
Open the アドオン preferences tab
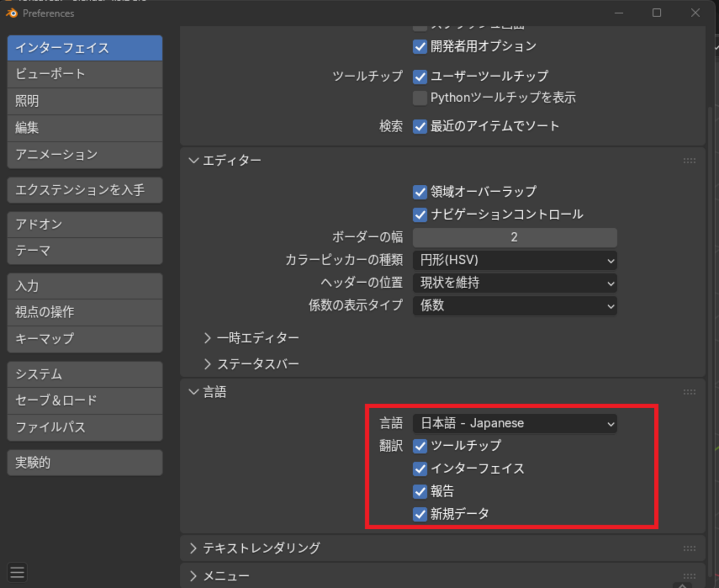[85, 225]
